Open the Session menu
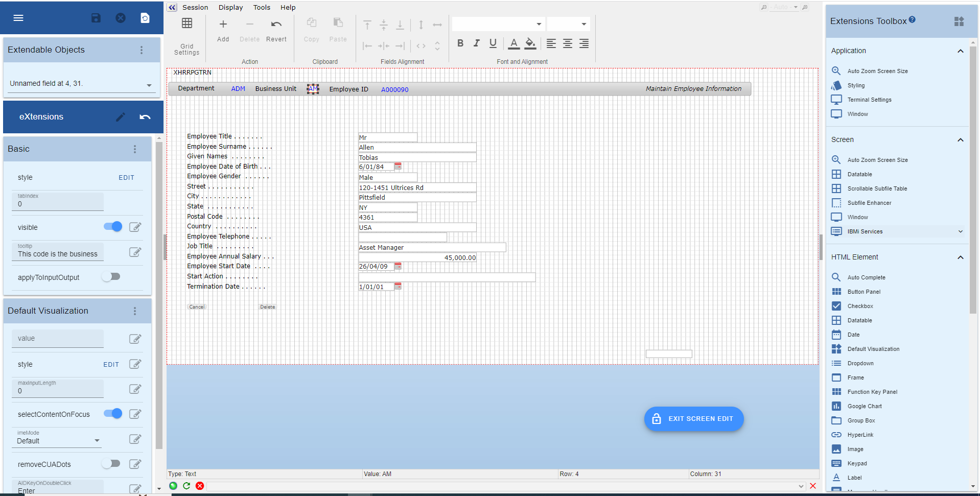The width and height of the screenshot is (980, 496). pyautogui.click(x=195, y=8)
